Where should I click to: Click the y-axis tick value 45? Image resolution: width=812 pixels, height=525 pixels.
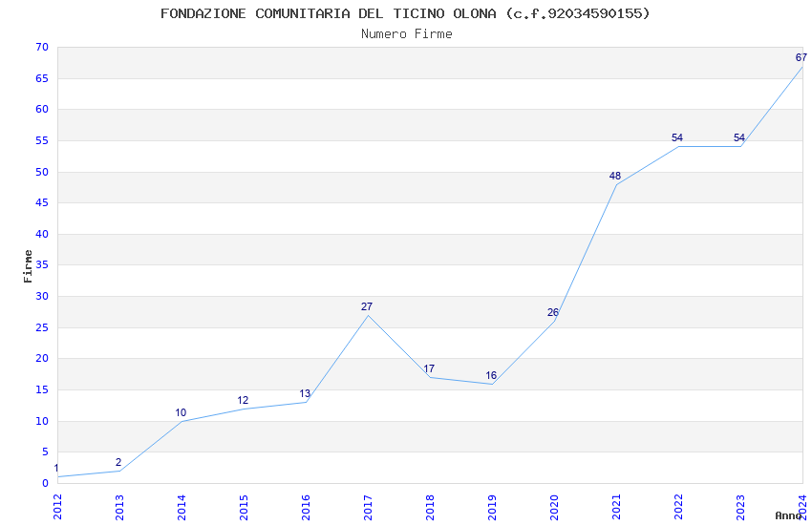(x=42, y=202)
